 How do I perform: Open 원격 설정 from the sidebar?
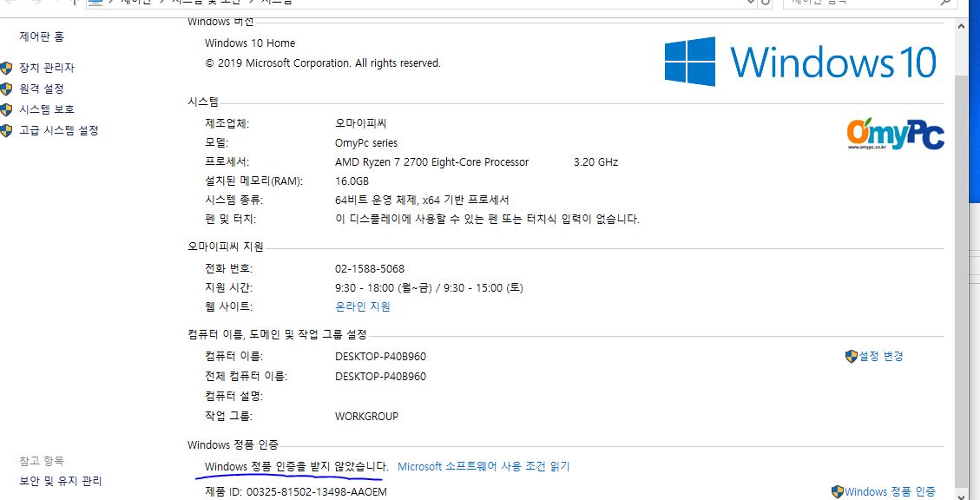pyautogui.click(x=42, y=89)
